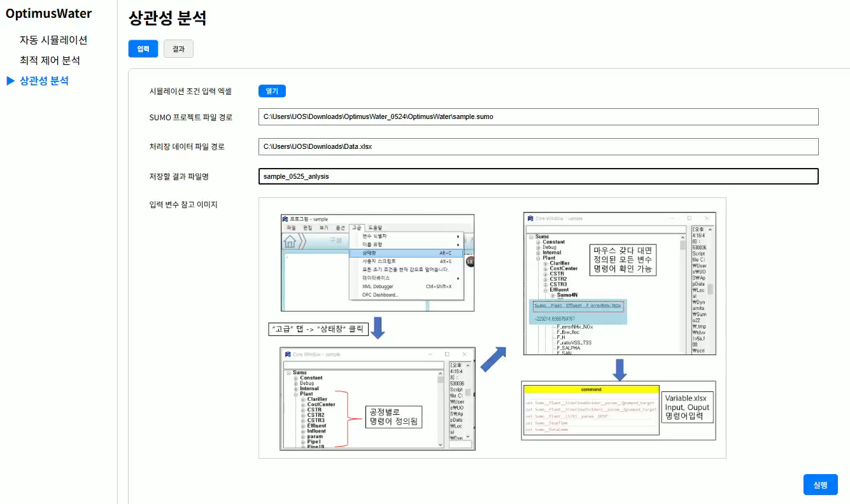Select the 상관성 분석 sidebar item
The width and height of the screenshot is (850, 504).
click(44, 81)
